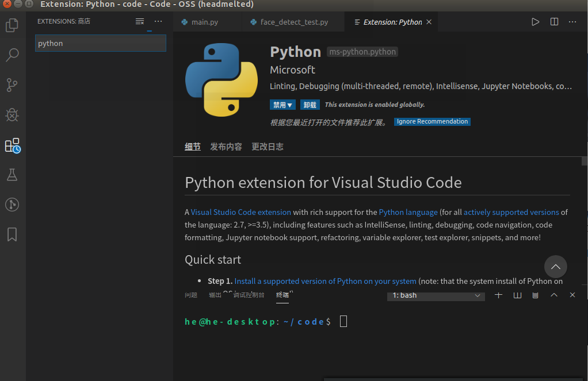This screenshot has width=588, height=381.
Task: Open the 'Python language' hyperlink
Action: pos(408,212)
